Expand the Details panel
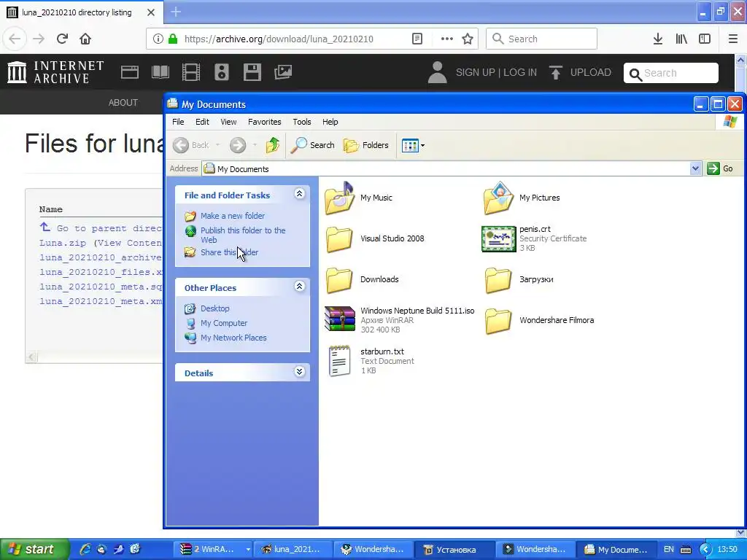This screenshot has width=747, height=560. point(299,372)
